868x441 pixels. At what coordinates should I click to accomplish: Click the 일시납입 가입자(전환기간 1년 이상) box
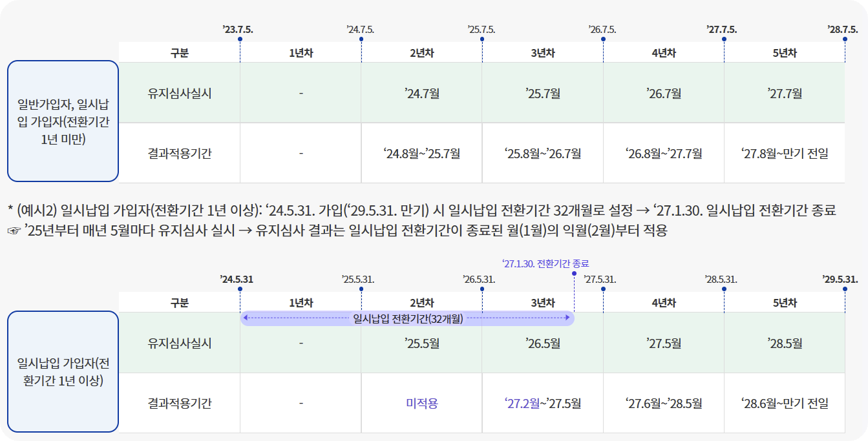63,372
